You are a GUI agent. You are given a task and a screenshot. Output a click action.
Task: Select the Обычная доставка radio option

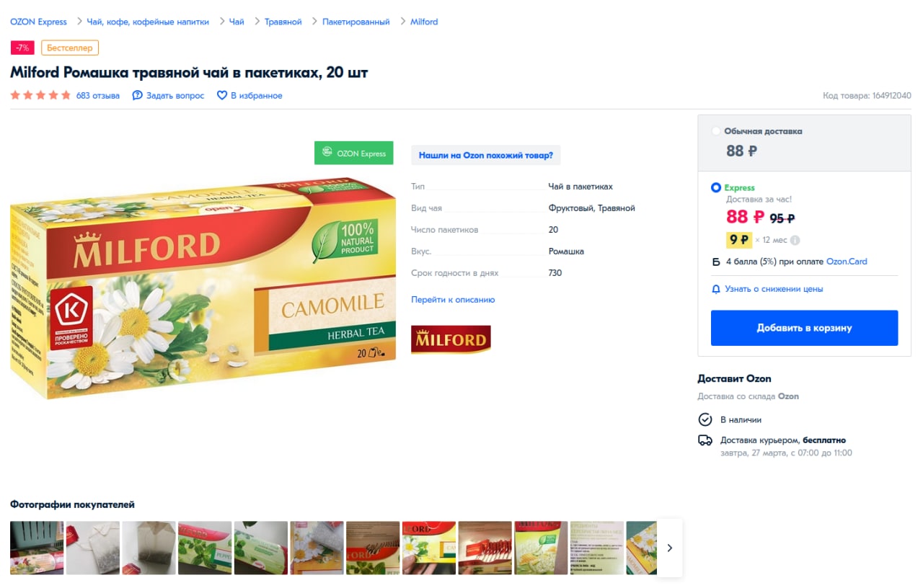[x=715, y=131]
